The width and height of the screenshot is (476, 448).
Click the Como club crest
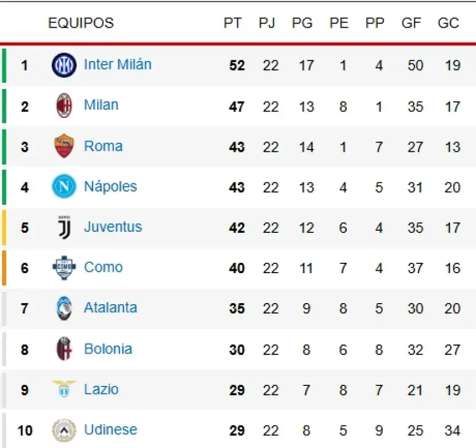[x=64, y=267]
